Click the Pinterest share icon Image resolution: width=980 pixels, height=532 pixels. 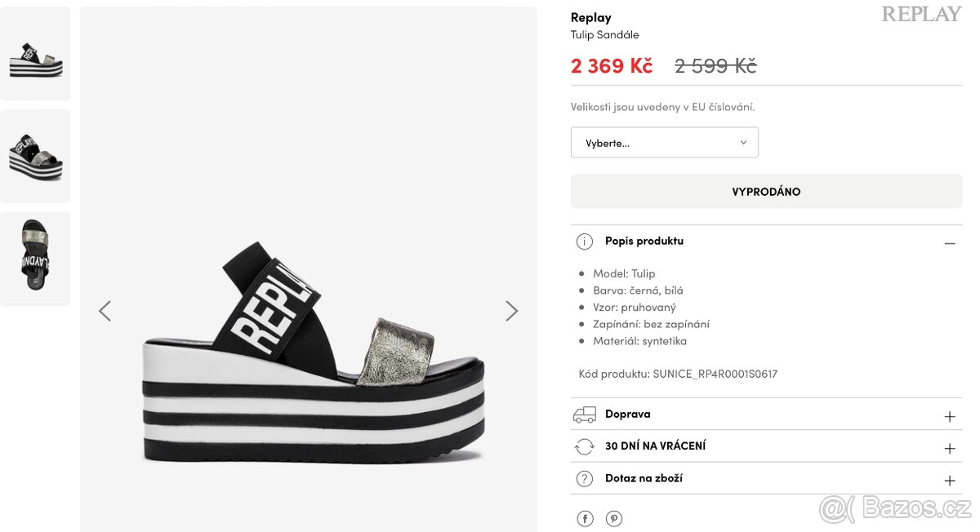614,519
